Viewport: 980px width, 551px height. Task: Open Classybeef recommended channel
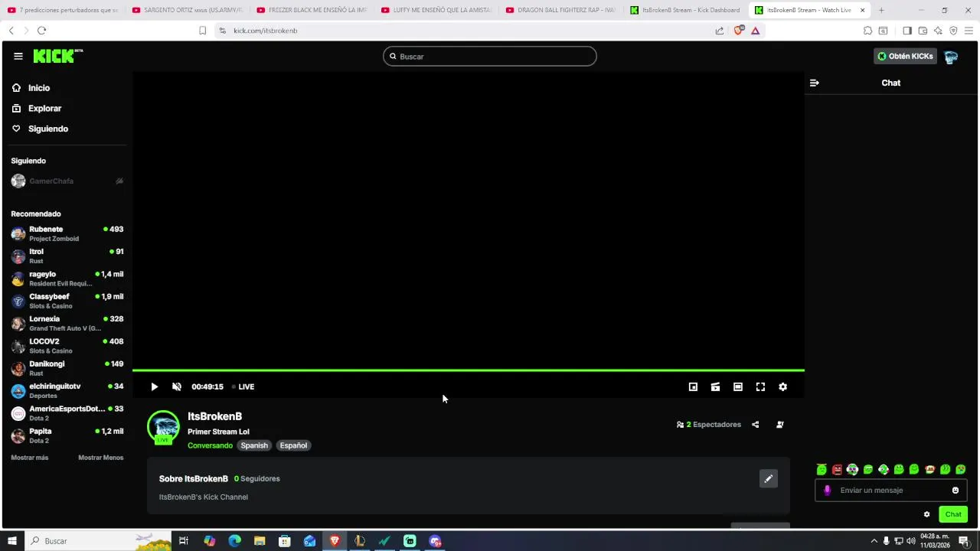(x=67, y=301)
